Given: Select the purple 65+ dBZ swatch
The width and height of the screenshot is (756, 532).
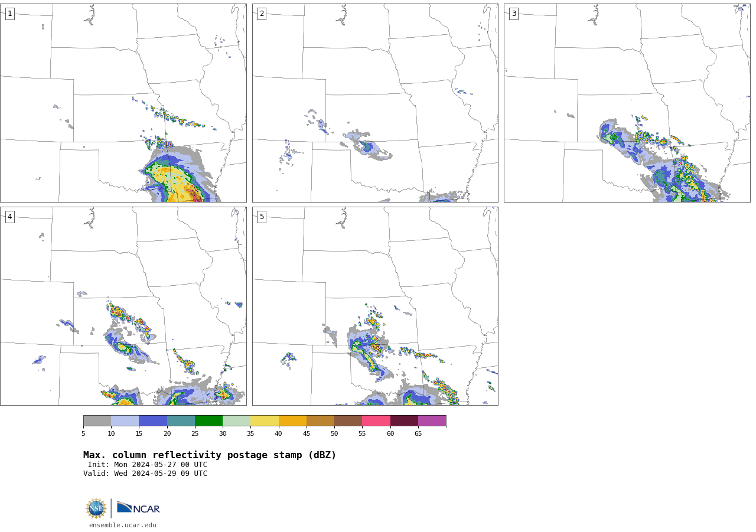Looking at the screenshot, I should tap(432, 421).
